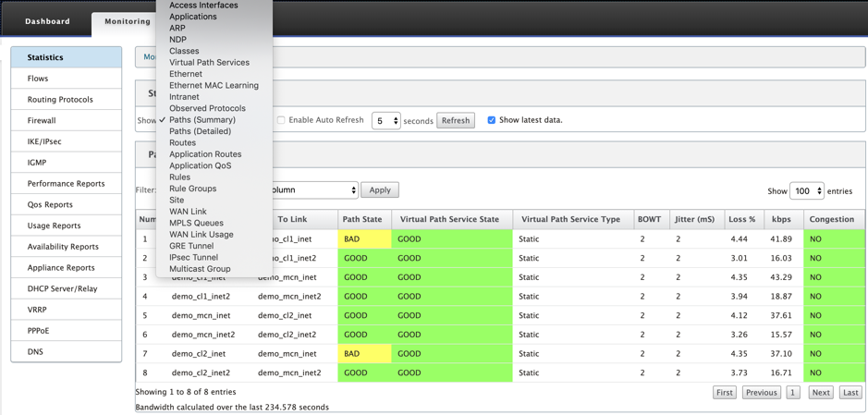Click the Refresh button
This screenshot has width=868, height=415.
(x=456, y=121)
